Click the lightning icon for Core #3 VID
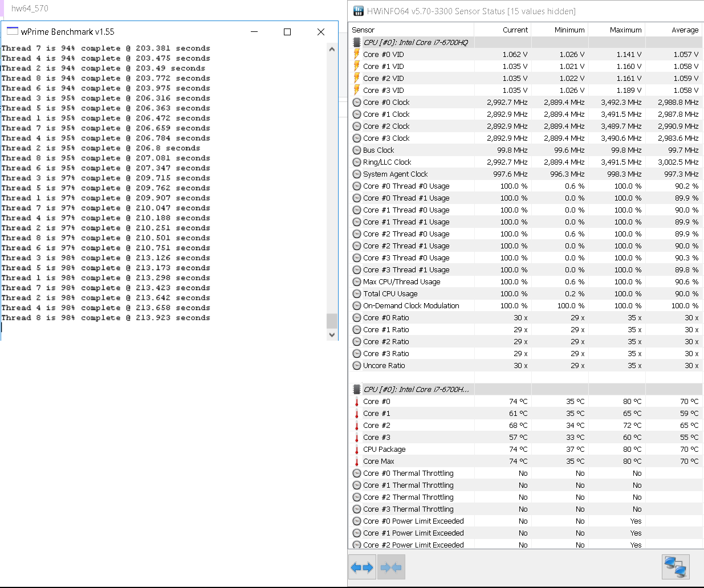The width and height of the screenshot is (704, 588). pyautogui.click(x=357, y=90)
